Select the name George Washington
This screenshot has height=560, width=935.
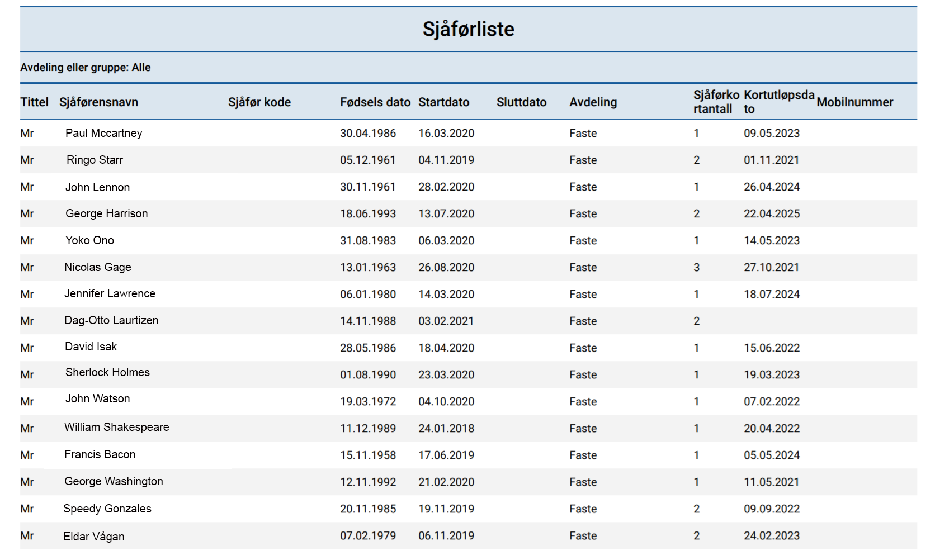pos(114,481)
